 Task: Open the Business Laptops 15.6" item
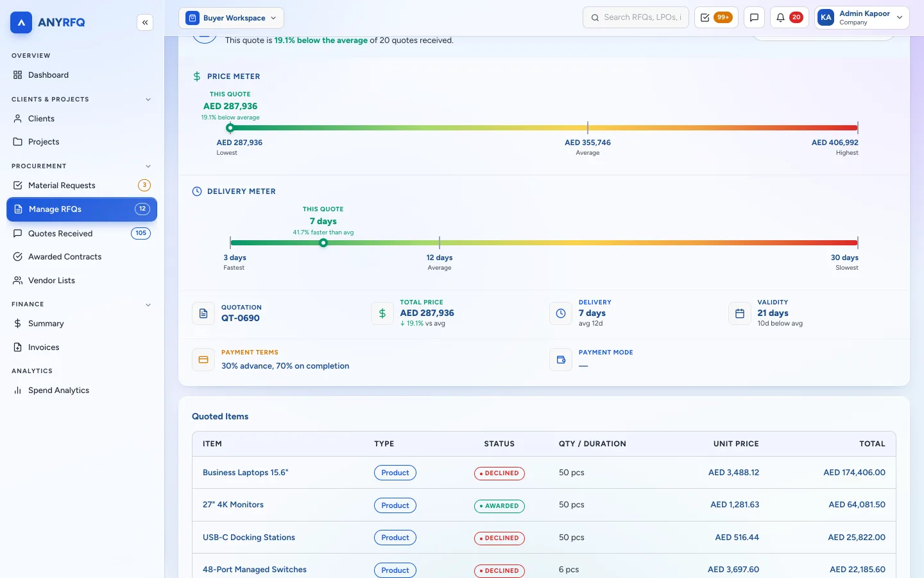(246, 473)
